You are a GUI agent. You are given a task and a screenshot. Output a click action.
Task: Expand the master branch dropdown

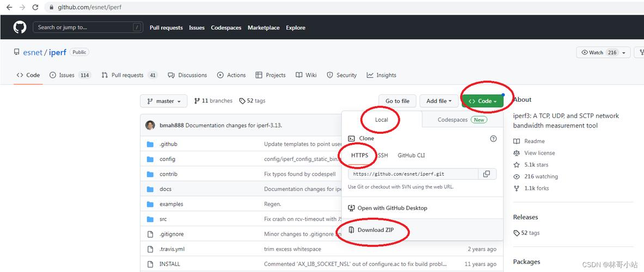pyautogui.click(x=163, y=101)
